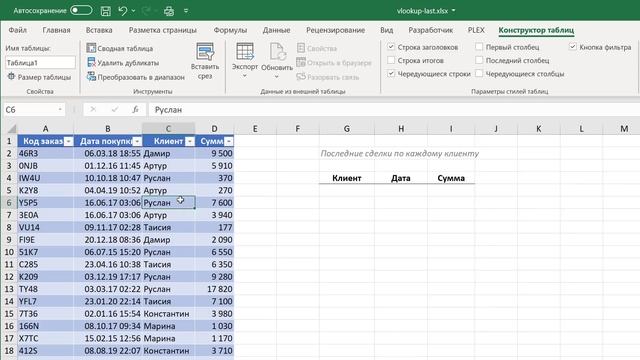Select column K header
640x360 pixels.
coord(539,129)
